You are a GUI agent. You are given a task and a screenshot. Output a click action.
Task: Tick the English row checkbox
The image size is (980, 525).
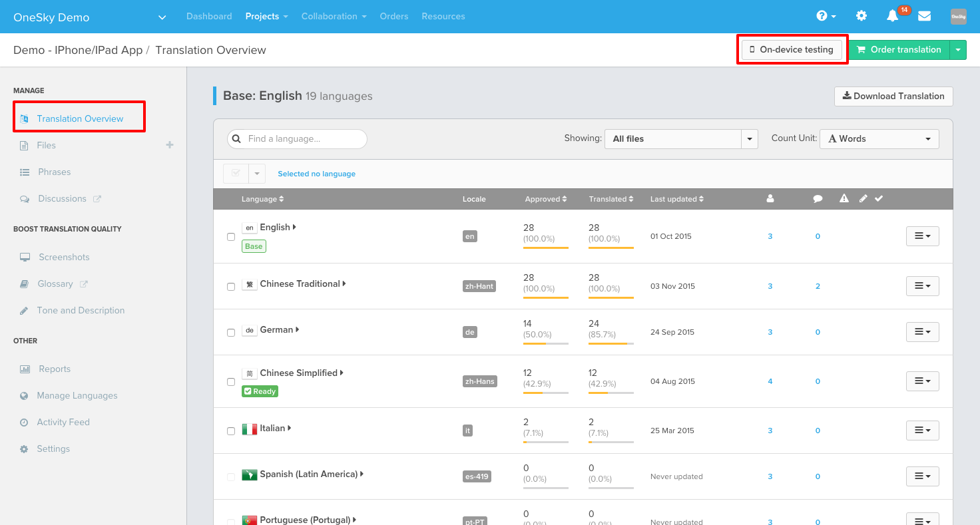[x=231, y=237]
